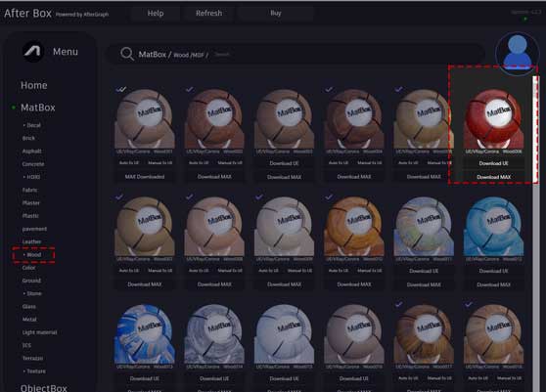
Task: Click the checkmark above Wood004 thumbnail
Action: coord(329,89)
